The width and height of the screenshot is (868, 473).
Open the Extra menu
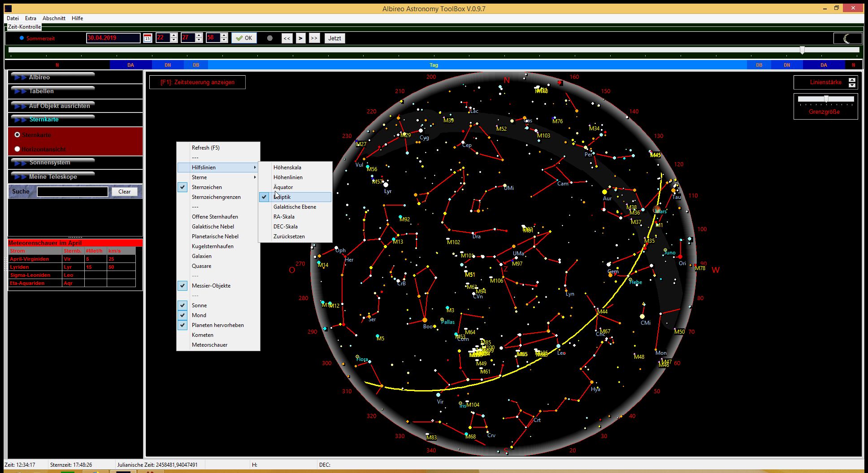[x=30, y=18]
